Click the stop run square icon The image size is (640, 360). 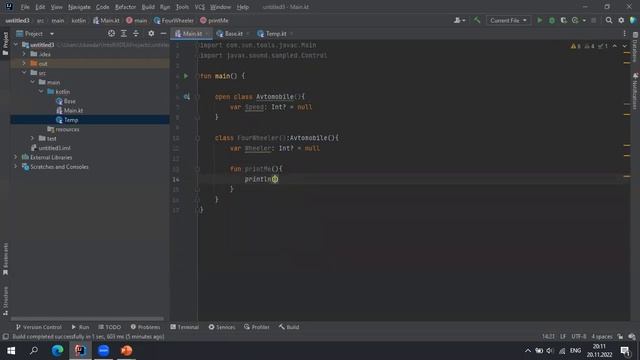(x=593, y=20)
